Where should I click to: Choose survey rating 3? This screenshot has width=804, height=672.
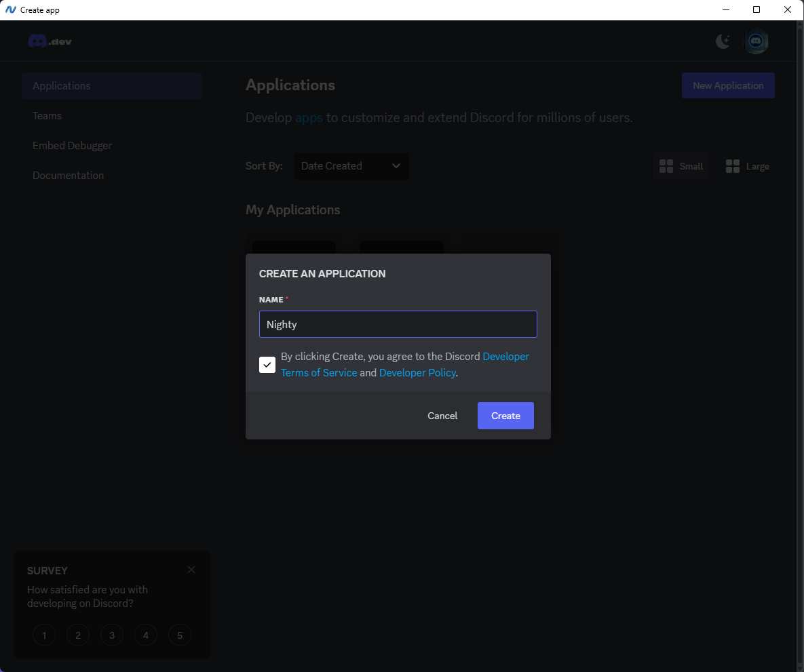pyautogui.click(x=112, y=635)
